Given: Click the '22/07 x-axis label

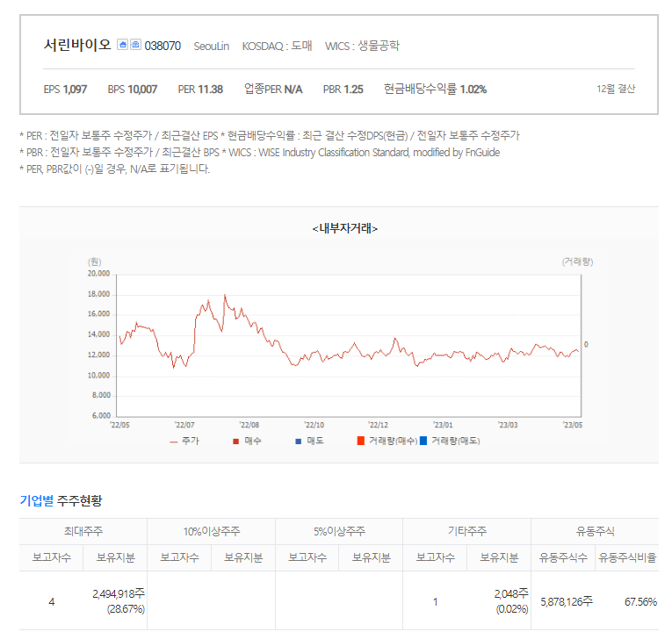Looking at the screenshot, I should click(184, 425).
